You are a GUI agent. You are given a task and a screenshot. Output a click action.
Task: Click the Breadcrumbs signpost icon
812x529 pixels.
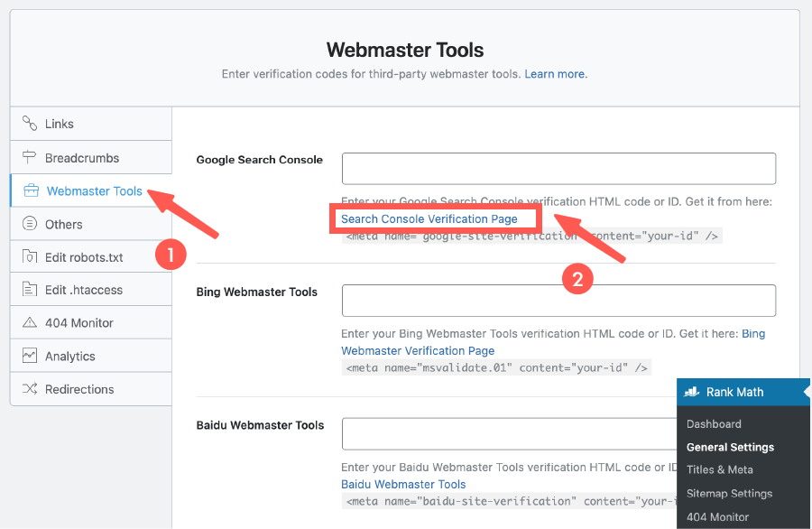(x=30, y=158)
